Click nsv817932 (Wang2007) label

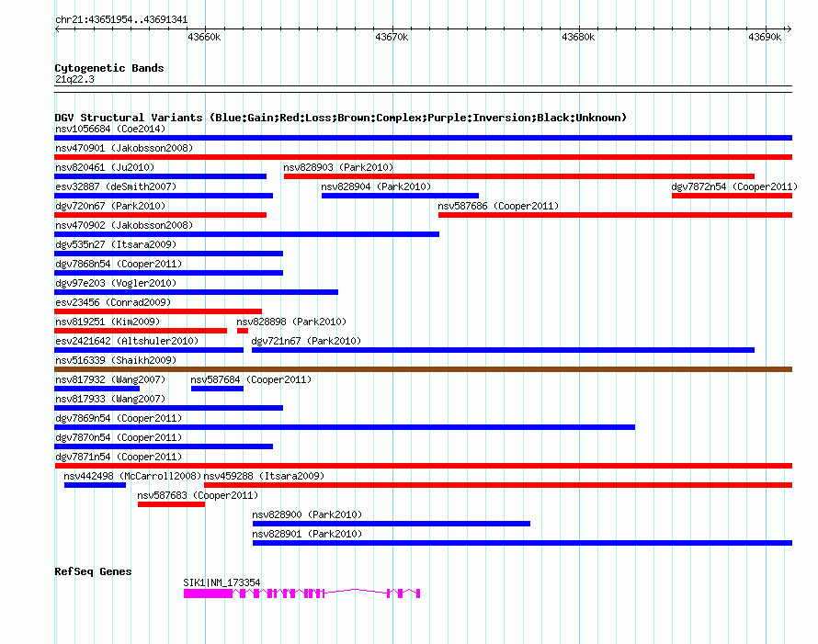coord(110,379)
